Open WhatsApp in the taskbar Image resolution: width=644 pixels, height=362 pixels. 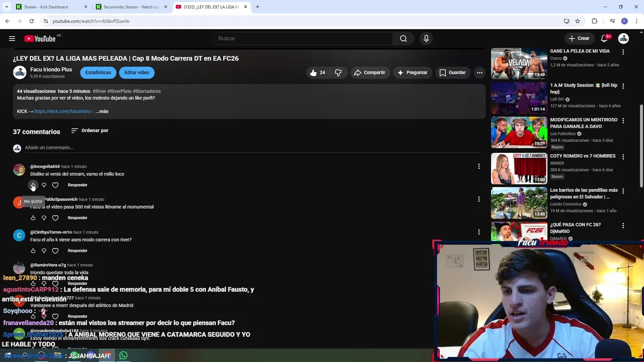pyautogui.click(x=123, y=355)
